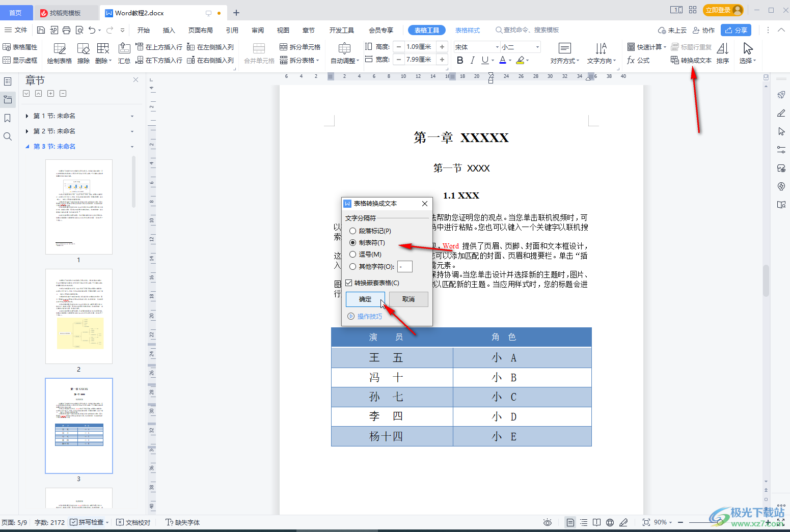Open Table Properties (表格属性)
The width and height of the screenshot is (790, 532).
click(20, 47)
